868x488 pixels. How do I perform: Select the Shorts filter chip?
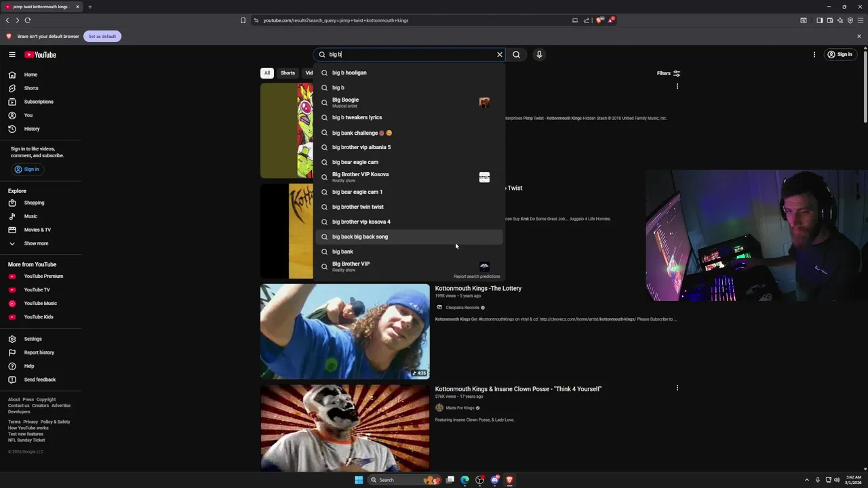[288, 73]
